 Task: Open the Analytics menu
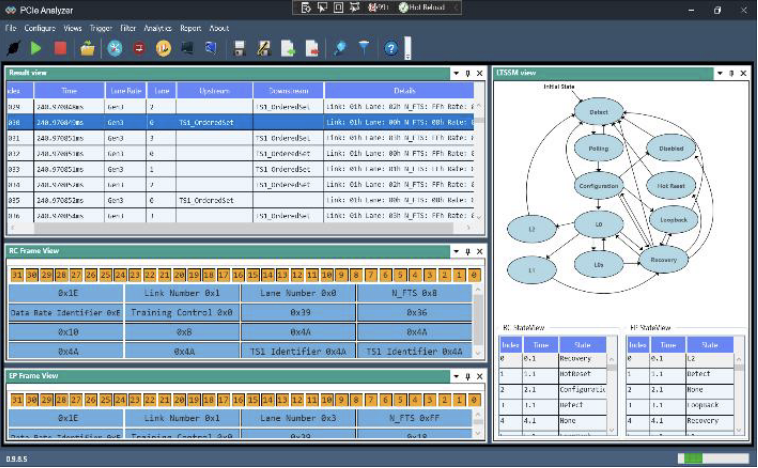point(157,28)
